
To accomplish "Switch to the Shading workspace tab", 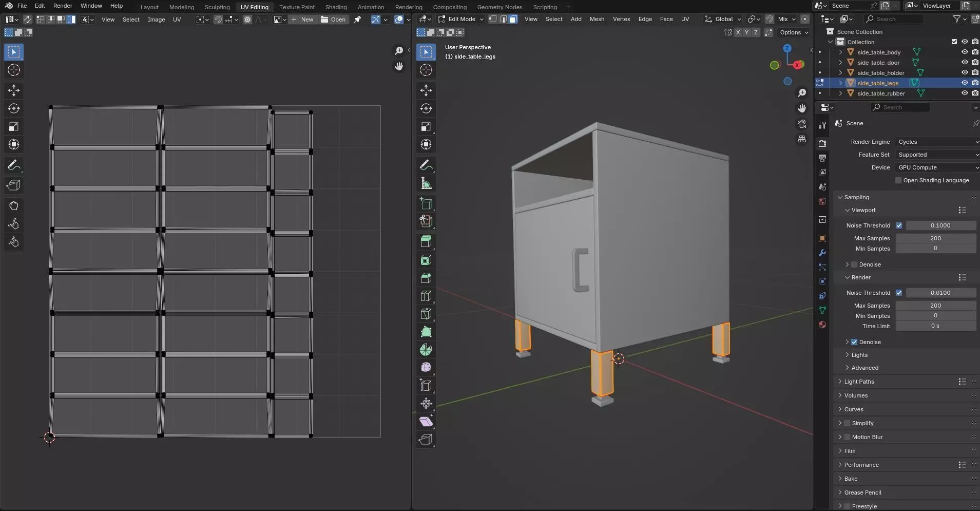I will [336, 7].
